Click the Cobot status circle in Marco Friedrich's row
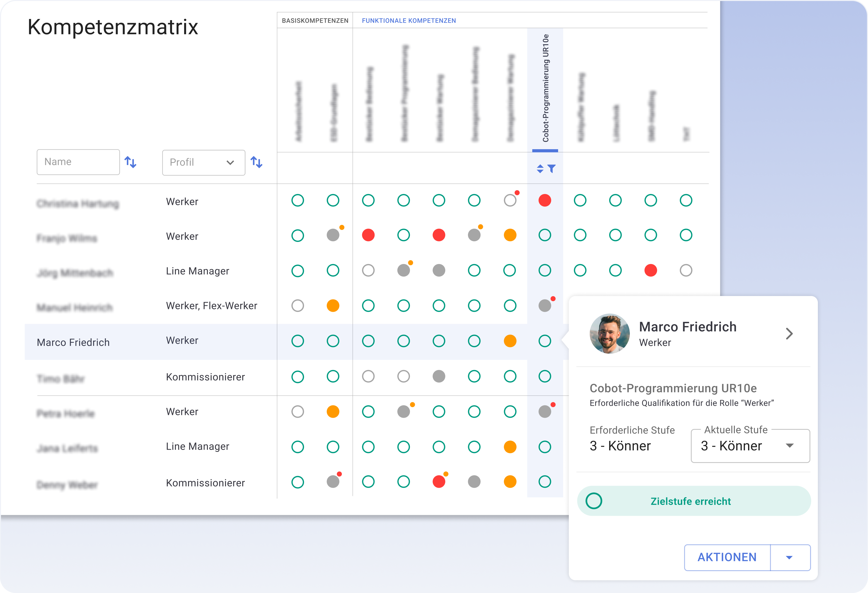This screenshot has width=868, height=593. click(545, 341)
